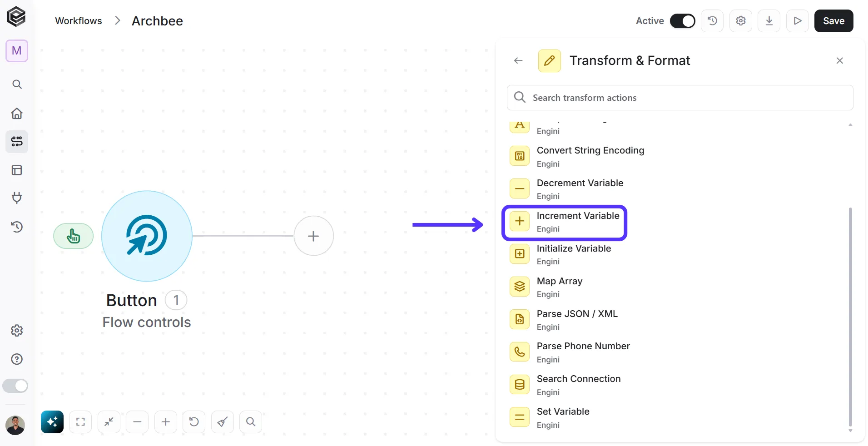Viewport: 868px width, 446px height.
Task: Zoom in the canvas with plus
Action: [x=166, y=422]
